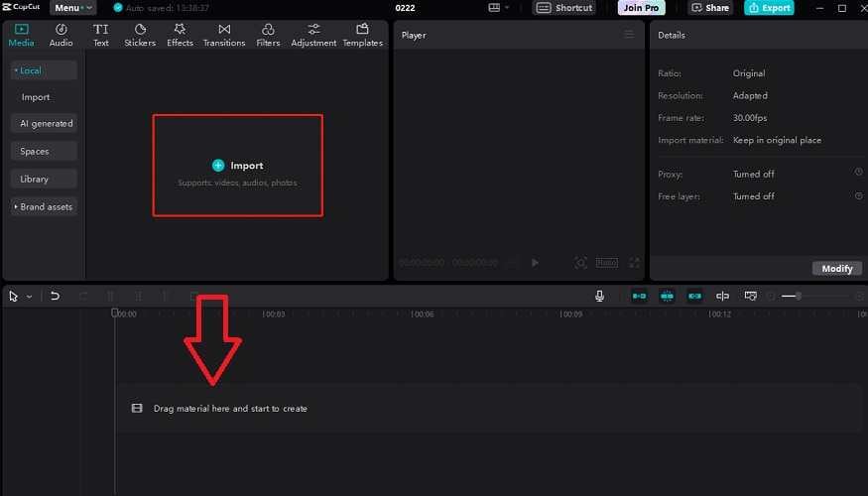Image resolution: width=868 pixels, height=496 pixels.
Task: Collapse the Local section
Action: [x=44, y=70]
